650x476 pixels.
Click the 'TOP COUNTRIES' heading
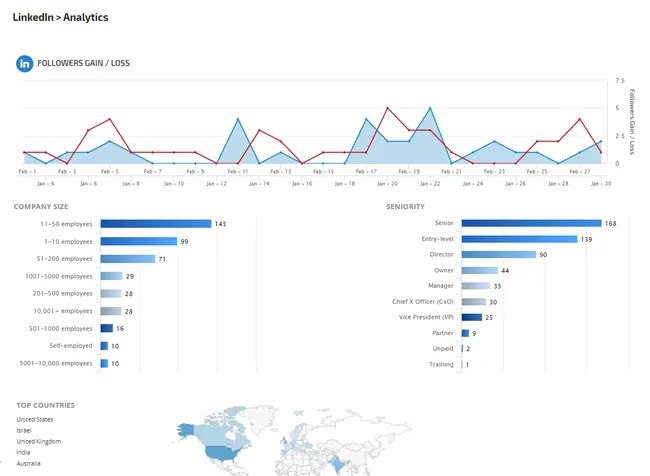coord(46,405)
